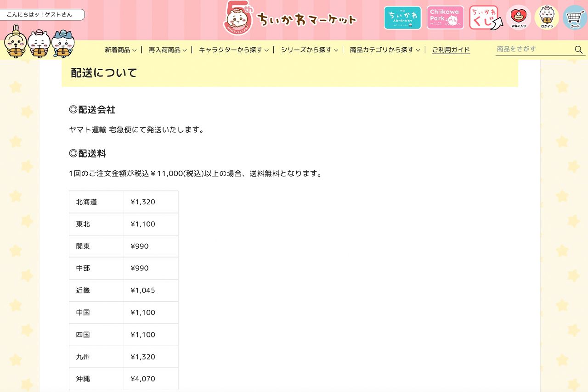Click the こんにちはッ！ゲストさん greeting bubble
Screen dimensions: 588x392
[42, 15]
